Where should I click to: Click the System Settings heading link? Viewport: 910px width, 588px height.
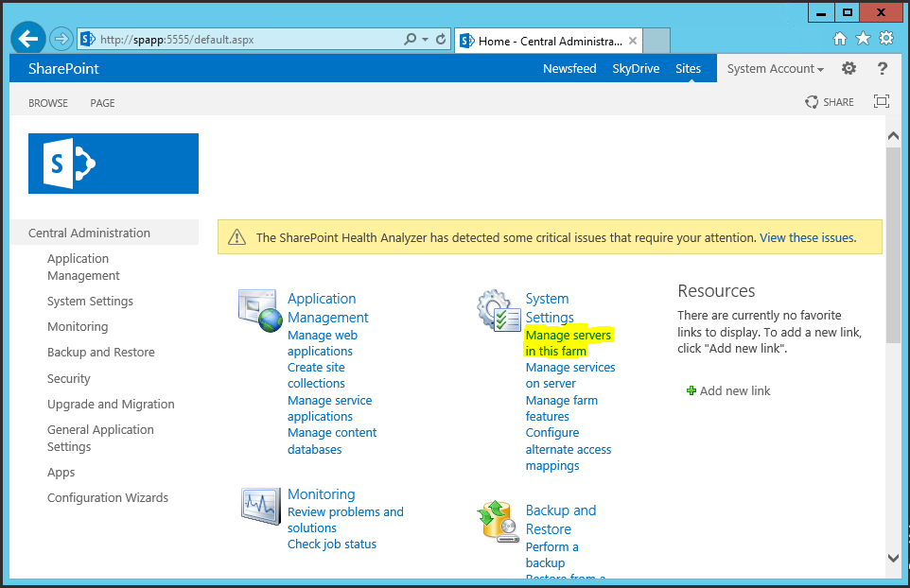(x=550, y=308)
